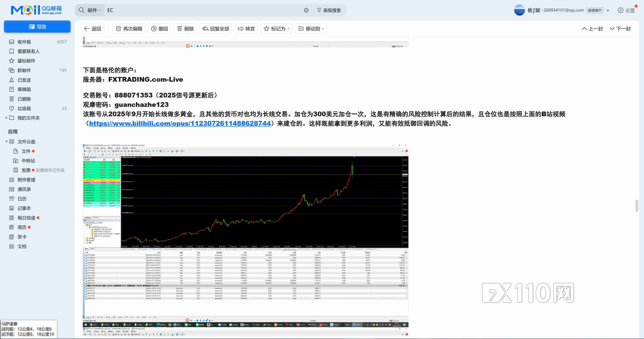644x339 pixels.
Task: Go to previous mail 上一封
Action: click(x=592, y=29)
